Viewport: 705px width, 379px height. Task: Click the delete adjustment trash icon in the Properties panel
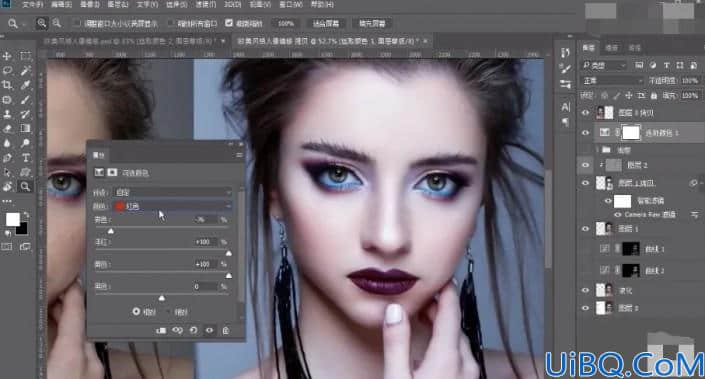[x=226, y=330]
